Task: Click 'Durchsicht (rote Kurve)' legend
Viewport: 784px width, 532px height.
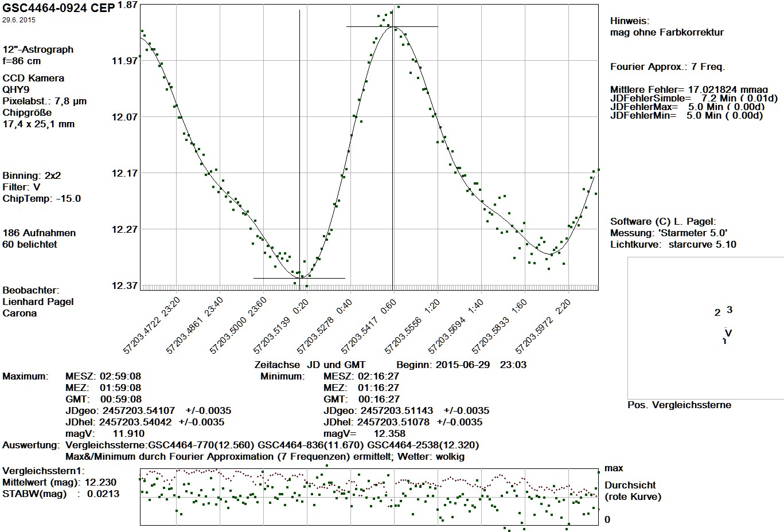Action: click(633, 491)
